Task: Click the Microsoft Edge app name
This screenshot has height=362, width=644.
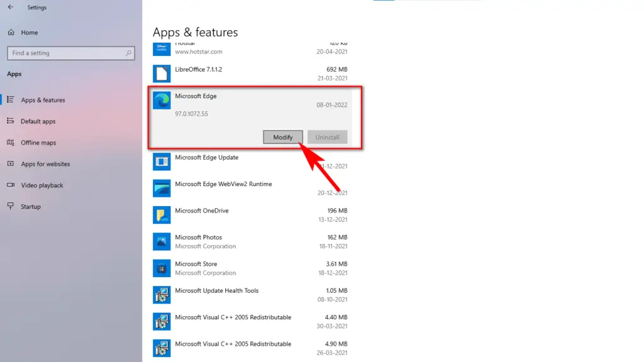Action: click(x=196, y=96)
